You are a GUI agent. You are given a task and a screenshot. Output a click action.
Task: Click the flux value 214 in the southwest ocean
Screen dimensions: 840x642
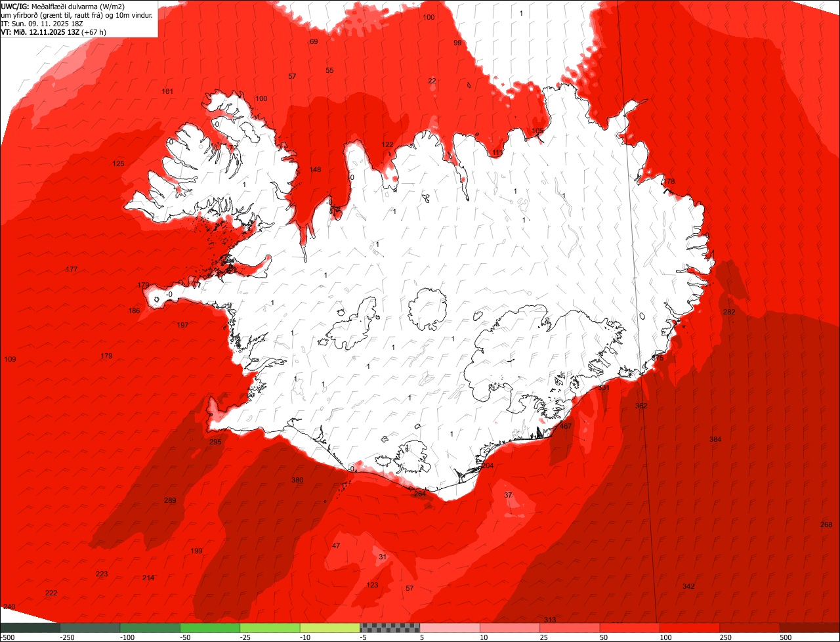[x=148, y=578]
